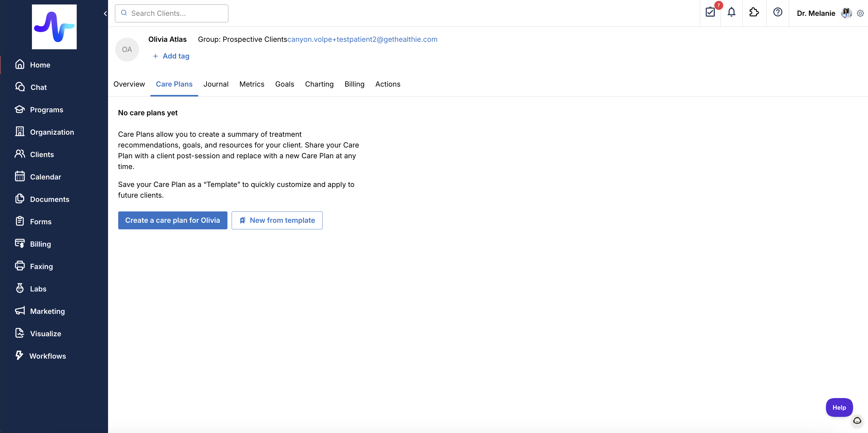This screenshot has height=433, width=868.
Task: Open settings gear next to Dr. Melanie
Action: pos(860,13)
